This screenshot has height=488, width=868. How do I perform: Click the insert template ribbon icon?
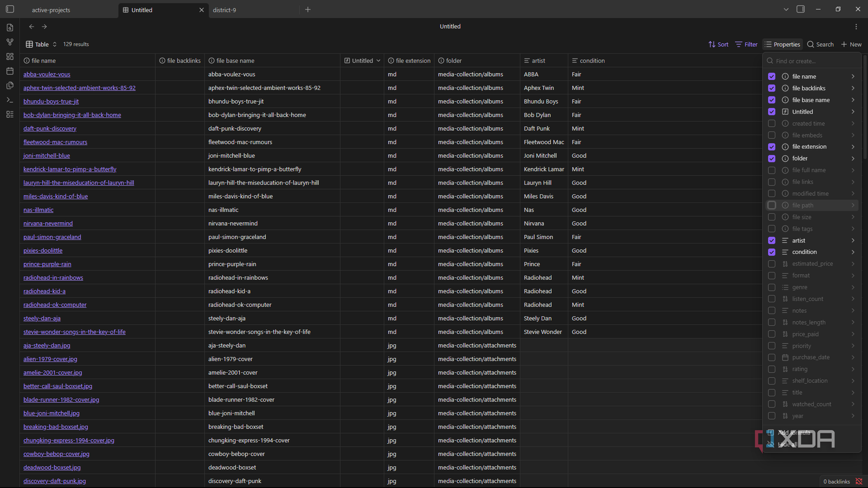point(10,85)
